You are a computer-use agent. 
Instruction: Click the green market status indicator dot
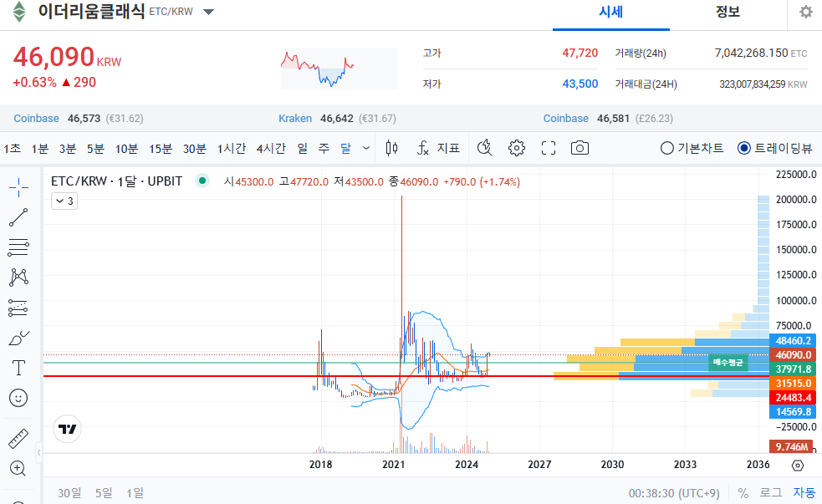tap(202, 181)
